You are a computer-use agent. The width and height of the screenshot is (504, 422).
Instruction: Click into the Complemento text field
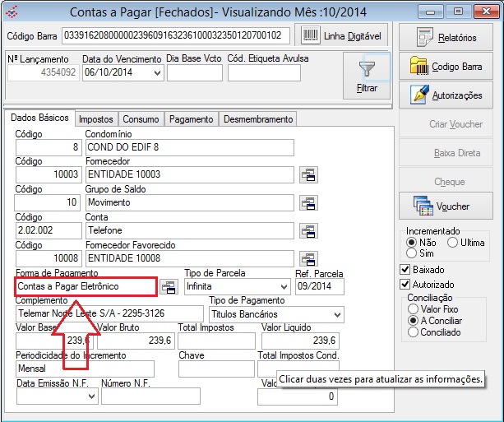pyautogui.click(x=109, y=314)
